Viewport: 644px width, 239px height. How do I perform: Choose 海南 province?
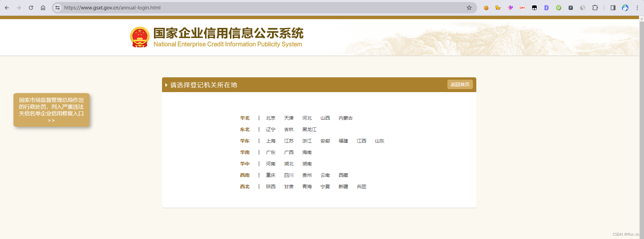307,152
